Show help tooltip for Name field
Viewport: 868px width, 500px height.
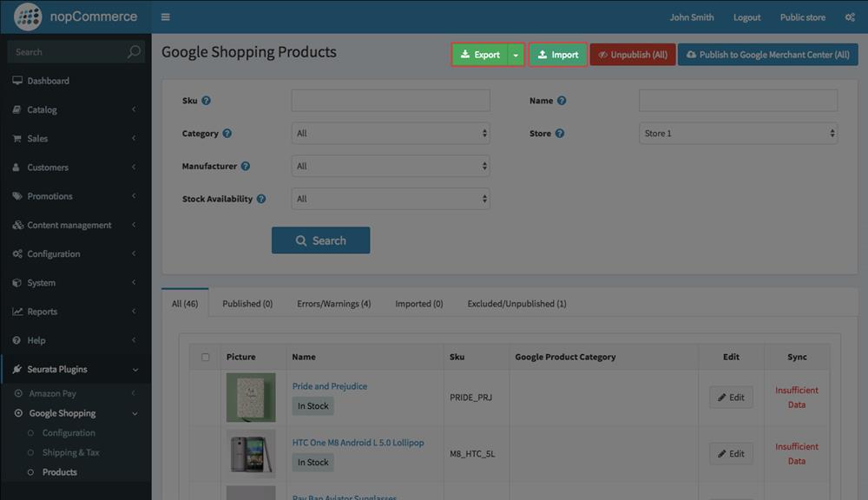562,100
